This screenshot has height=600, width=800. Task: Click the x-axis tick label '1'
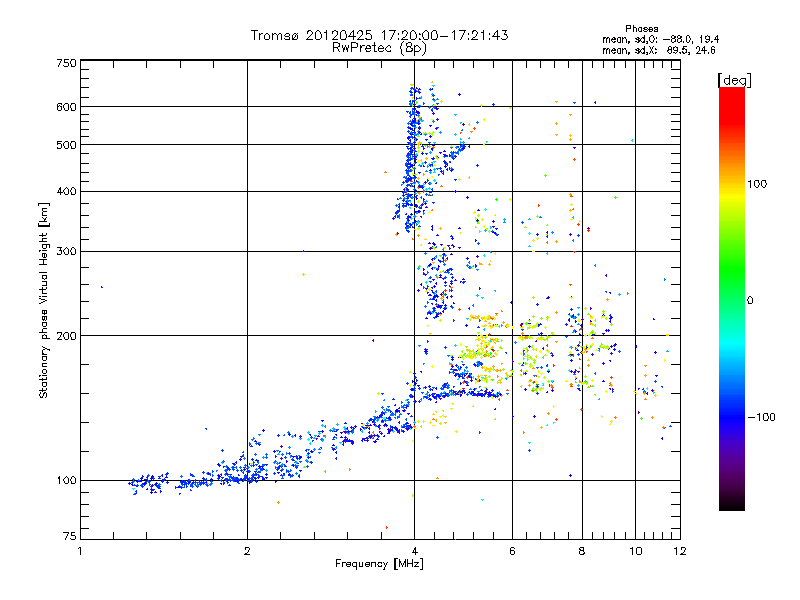click(x=80, y=551)
